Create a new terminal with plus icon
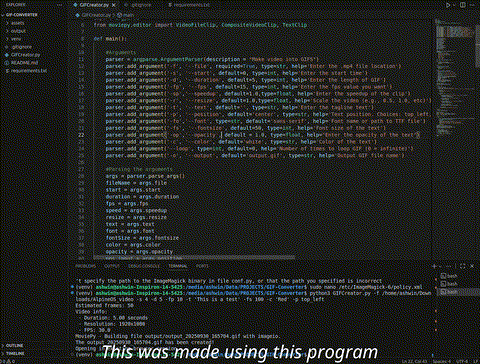The height and width of the screenshot is (364, 480). pyautogui.click(x=434, y=266)
